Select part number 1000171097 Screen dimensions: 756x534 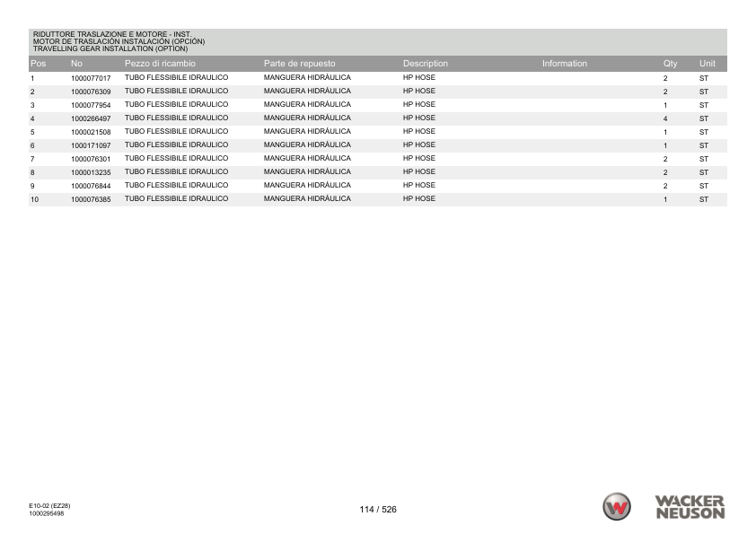click(x=91, y=145)
